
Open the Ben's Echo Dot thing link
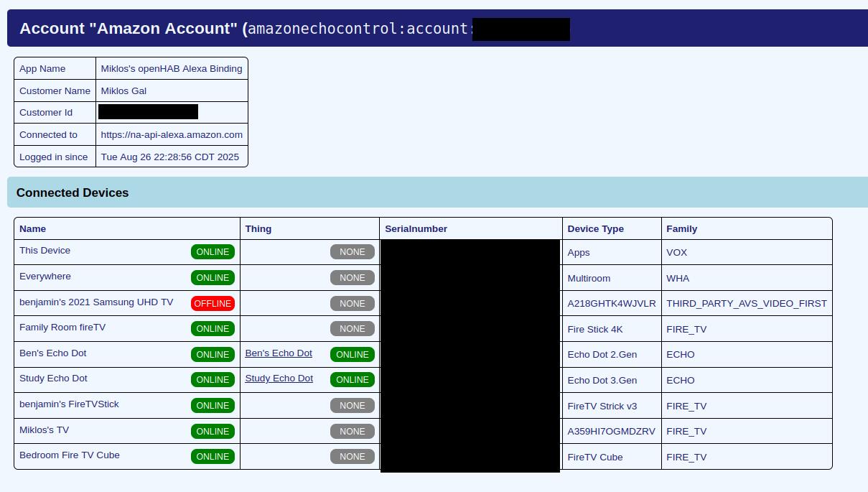coord(279,353)
